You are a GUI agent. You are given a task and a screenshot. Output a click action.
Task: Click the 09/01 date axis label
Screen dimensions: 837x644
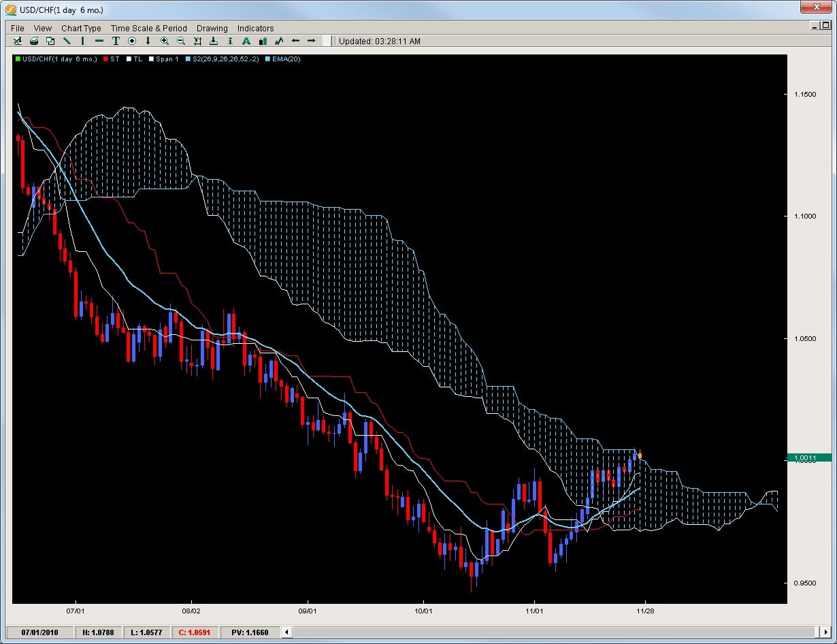tap(308, 611)
